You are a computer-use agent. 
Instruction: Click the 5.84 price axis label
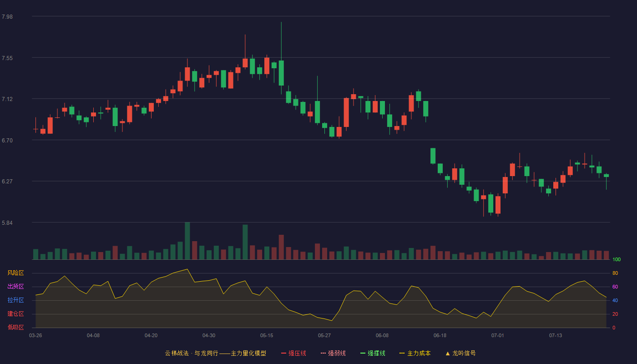click(x=7, y=223)
